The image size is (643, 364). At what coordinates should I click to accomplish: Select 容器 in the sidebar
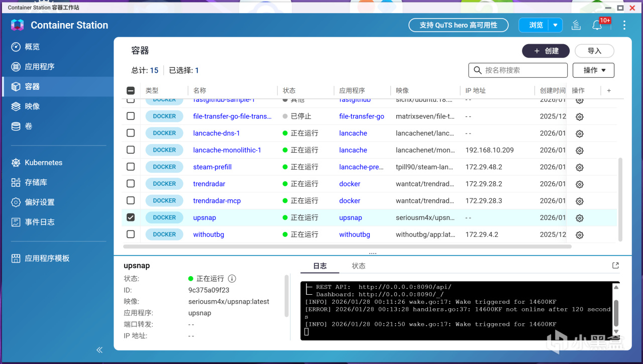(57, 86)
